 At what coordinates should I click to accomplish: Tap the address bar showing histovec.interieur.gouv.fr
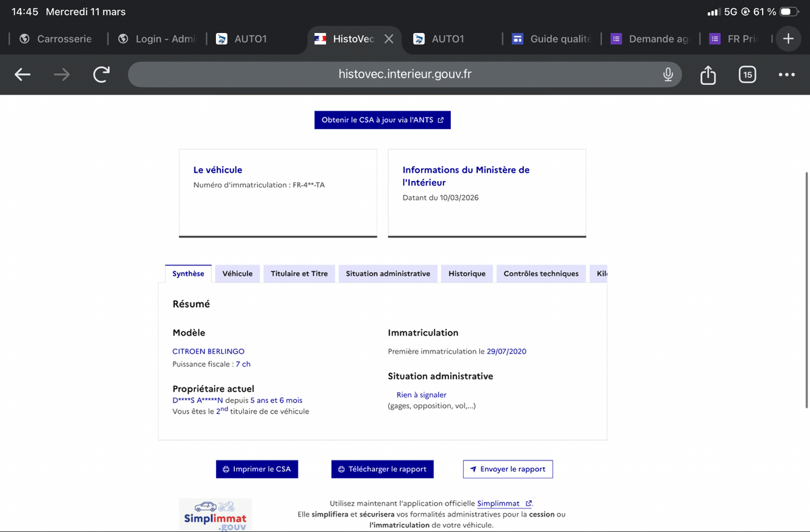[x=404, y=74]
